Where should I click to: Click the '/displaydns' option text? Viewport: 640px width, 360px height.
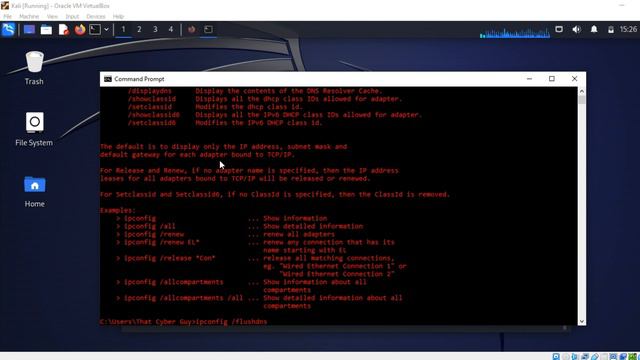[150, 91]
